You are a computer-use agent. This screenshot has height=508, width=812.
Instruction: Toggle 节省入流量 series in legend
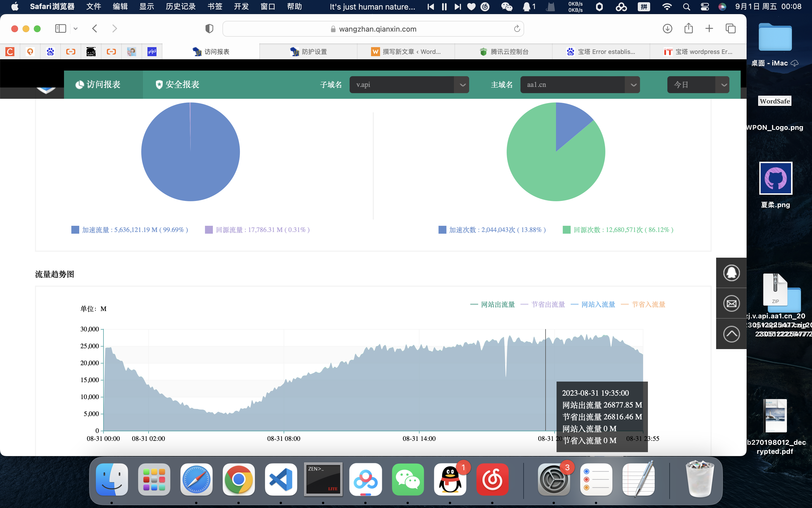click(643, 305)
